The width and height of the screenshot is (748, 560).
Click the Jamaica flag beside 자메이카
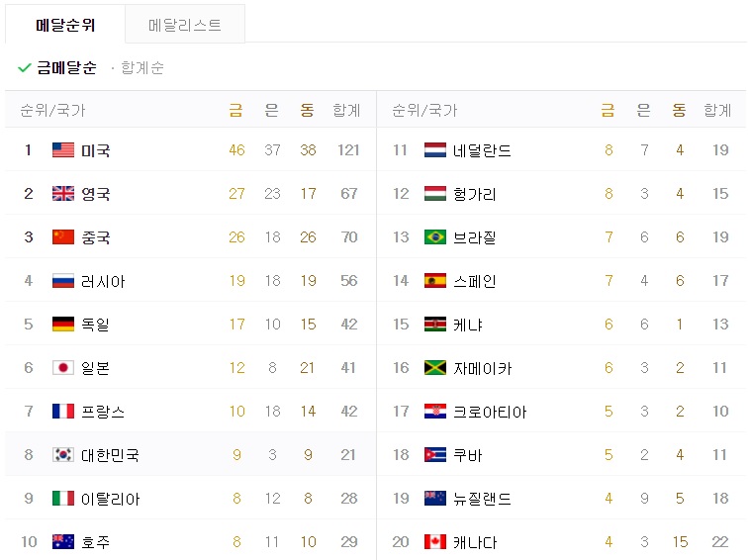pyautogui.click(x=435, y=368)
